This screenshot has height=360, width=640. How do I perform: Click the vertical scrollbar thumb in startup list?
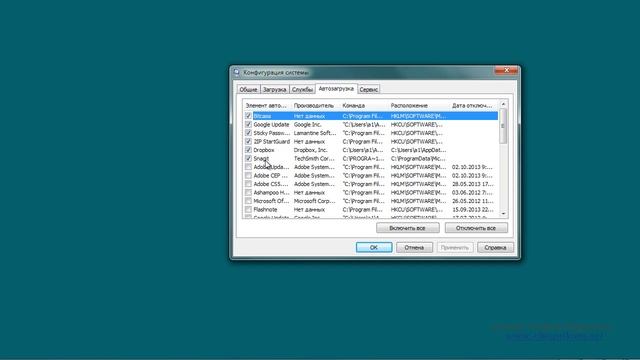(x=503, y=126)
